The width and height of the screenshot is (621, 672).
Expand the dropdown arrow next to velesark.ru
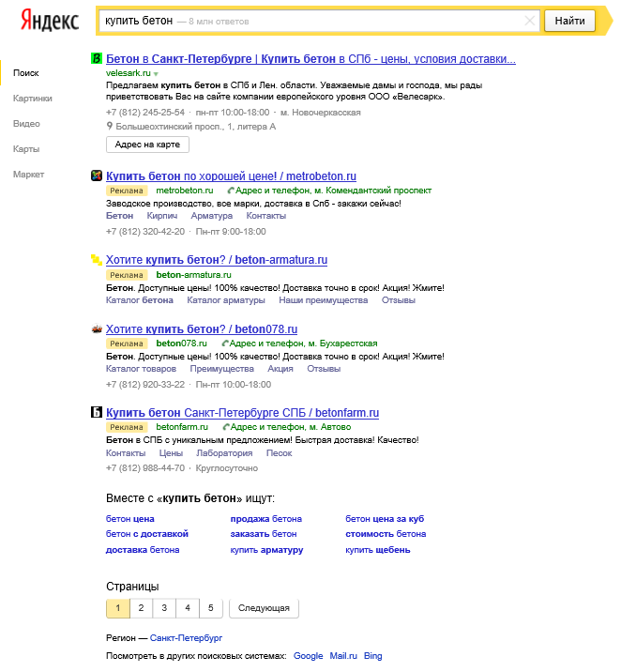(x=157, y=73)
